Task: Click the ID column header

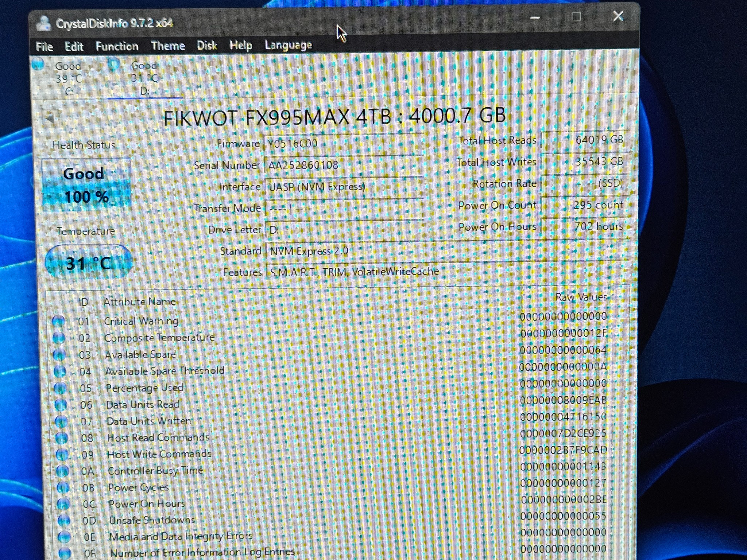Action: pos(83,302)
